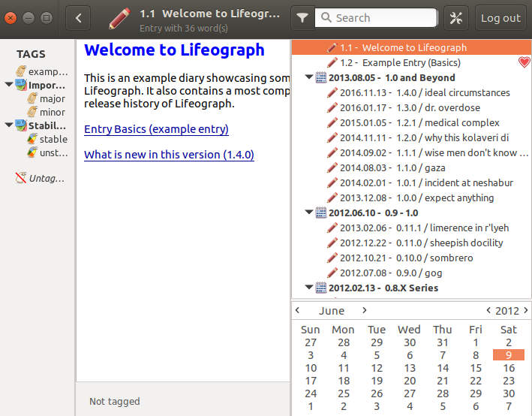This screenshot has height=416, width=532.
Task: Click the 'example' tag icon in the sidebar
Action: pos(21,71)
